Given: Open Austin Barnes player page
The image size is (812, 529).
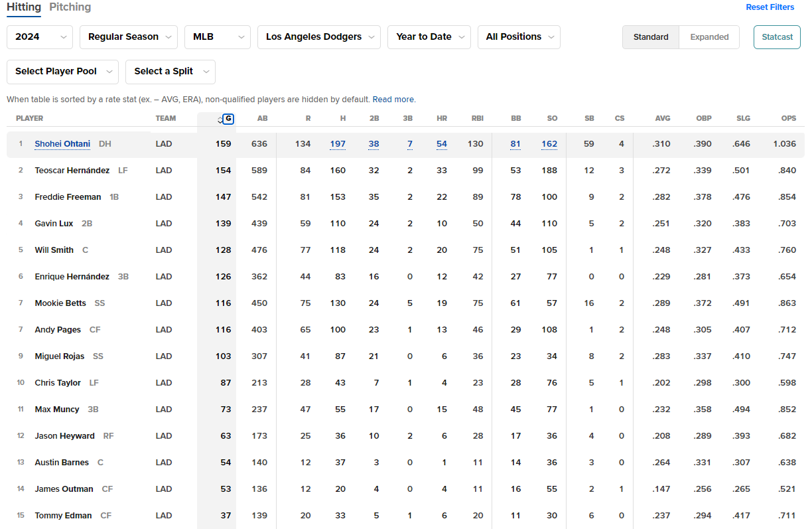Looking at the screenshot, I should [x=62, y=463].
